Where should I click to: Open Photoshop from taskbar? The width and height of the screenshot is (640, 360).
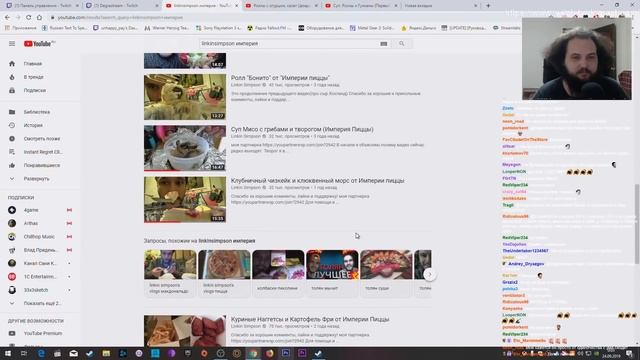[x=286, y=353]
